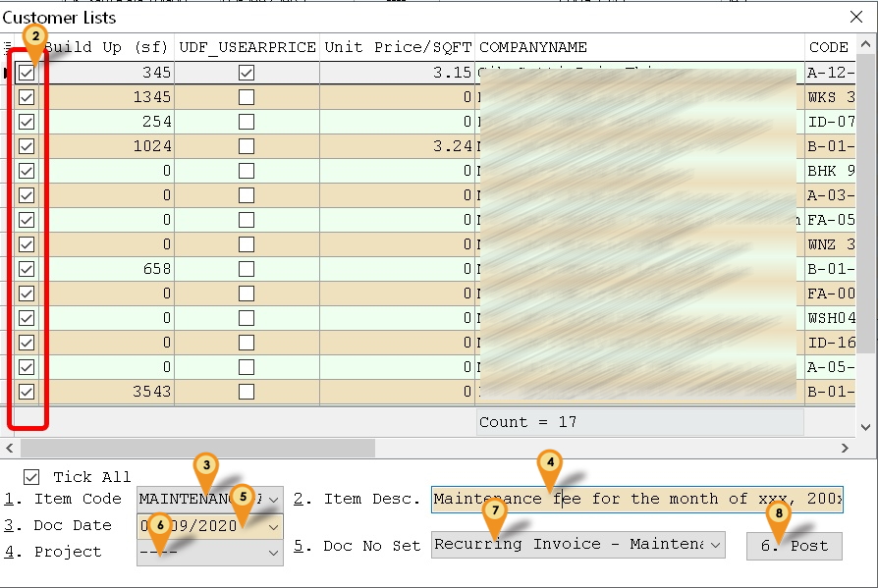Uncheck UDF_USEARPRICE in the 345 build-up row
This screenshot has width=878, height=588.
coord(247,73)
